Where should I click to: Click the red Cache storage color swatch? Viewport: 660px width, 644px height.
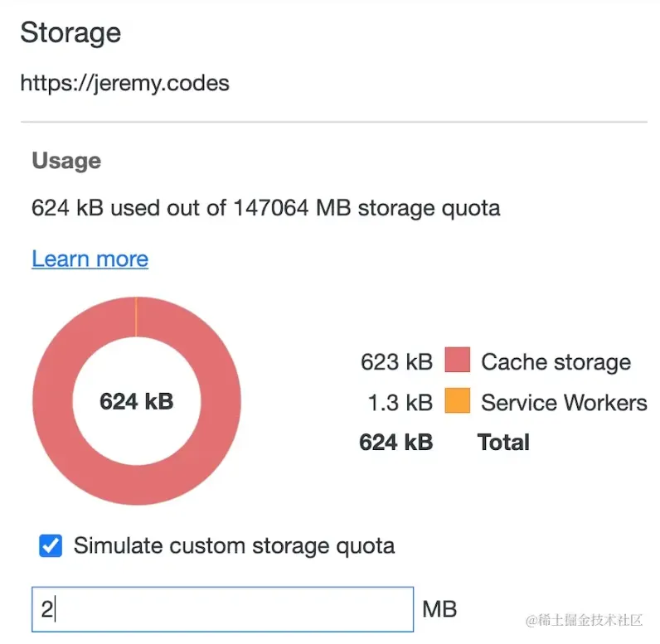click(458, 361)
